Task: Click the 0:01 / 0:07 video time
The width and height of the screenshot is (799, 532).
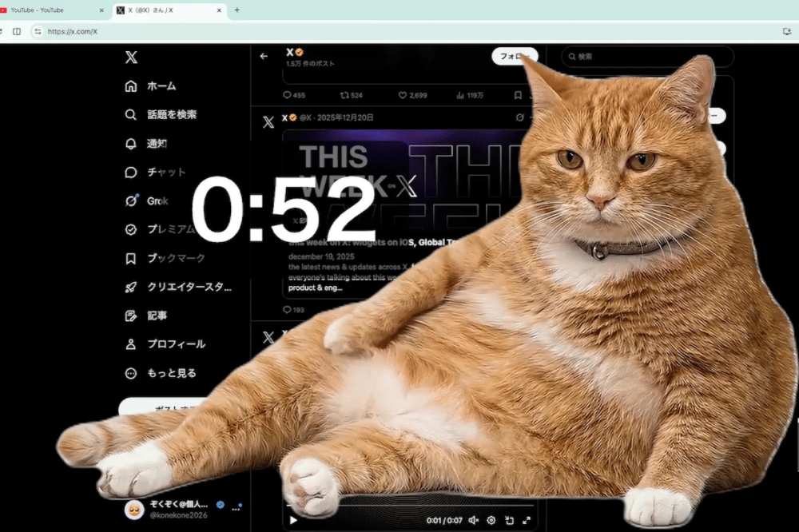Action: click(444, 520)
